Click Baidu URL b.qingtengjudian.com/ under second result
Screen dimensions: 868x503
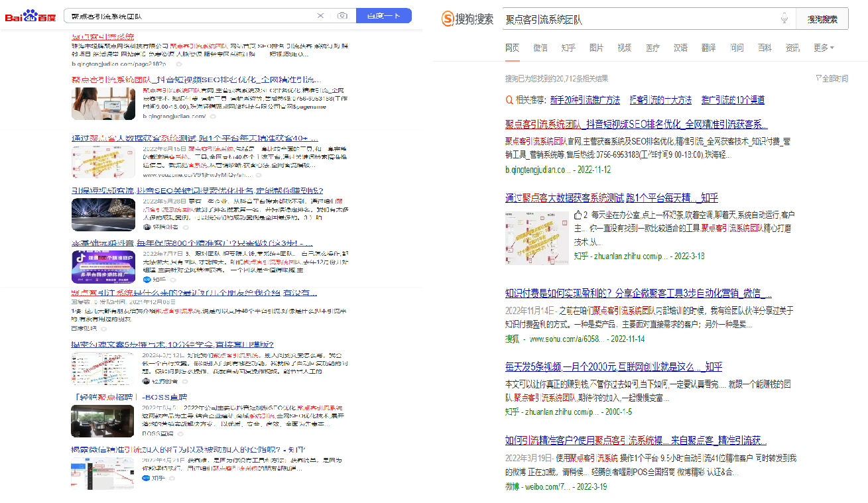[x=174, y=116]
